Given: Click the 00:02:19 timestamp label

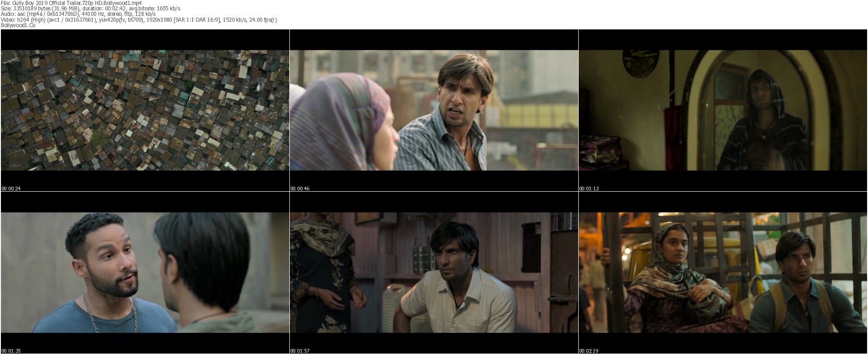Looking at the screenshot, I should [589, 351].
